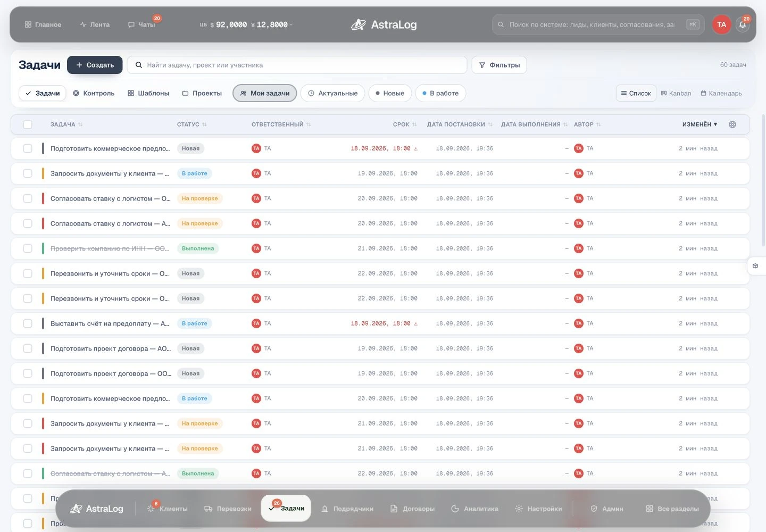
Task: Sort by Изменён column
Action: pos(700,124)
